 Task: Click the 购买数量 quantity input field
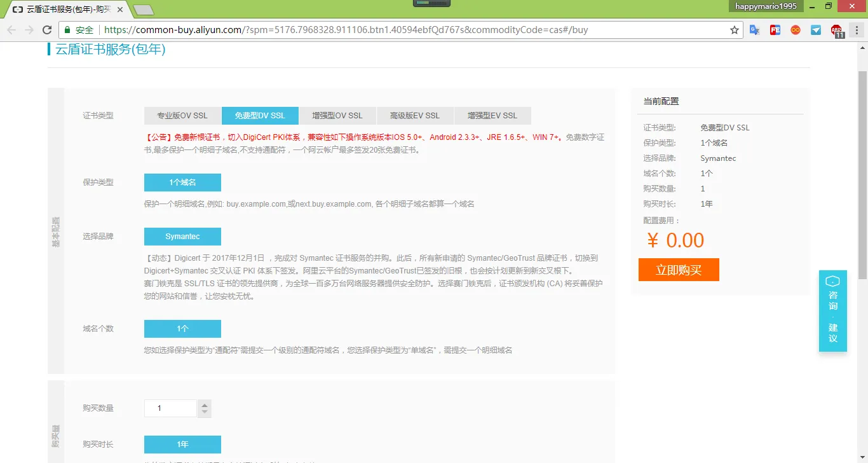170,408
